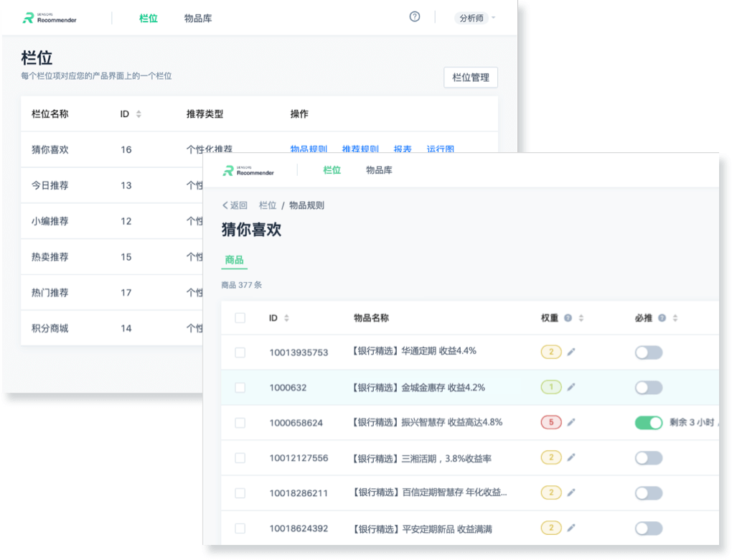Sort by 权重 column arrows
732x560 pixels.
point(581,318)
